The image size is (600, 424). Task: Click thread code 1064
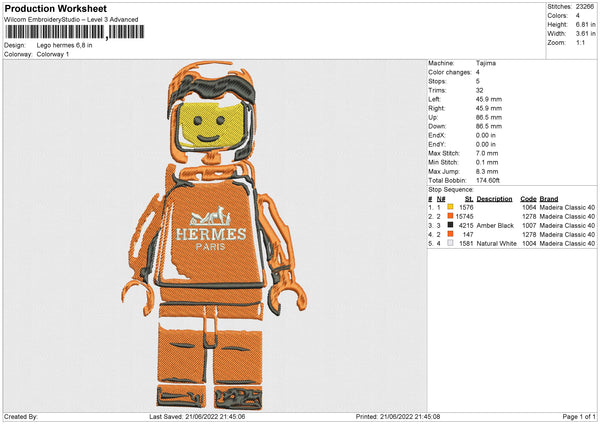point(529,207)
